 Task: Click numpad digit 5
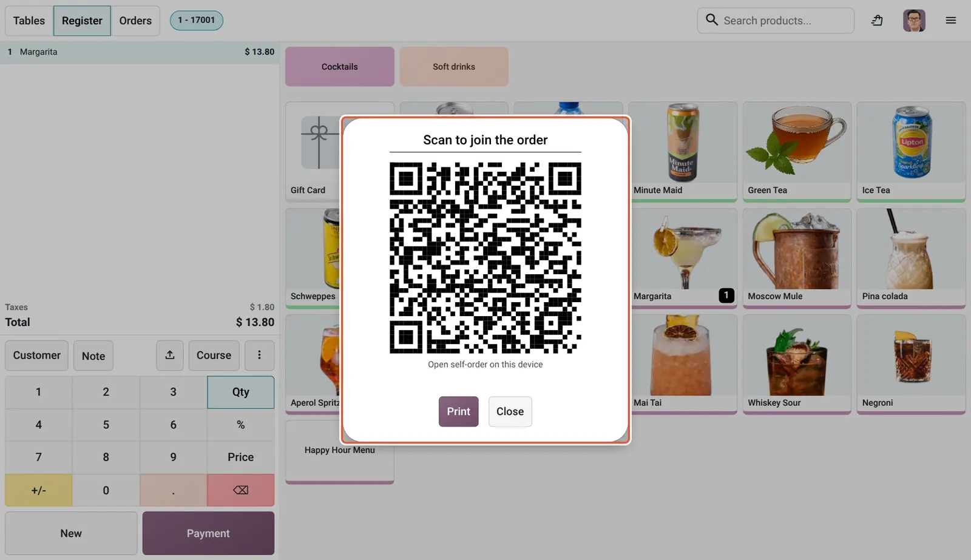click(x=106, y=425)
